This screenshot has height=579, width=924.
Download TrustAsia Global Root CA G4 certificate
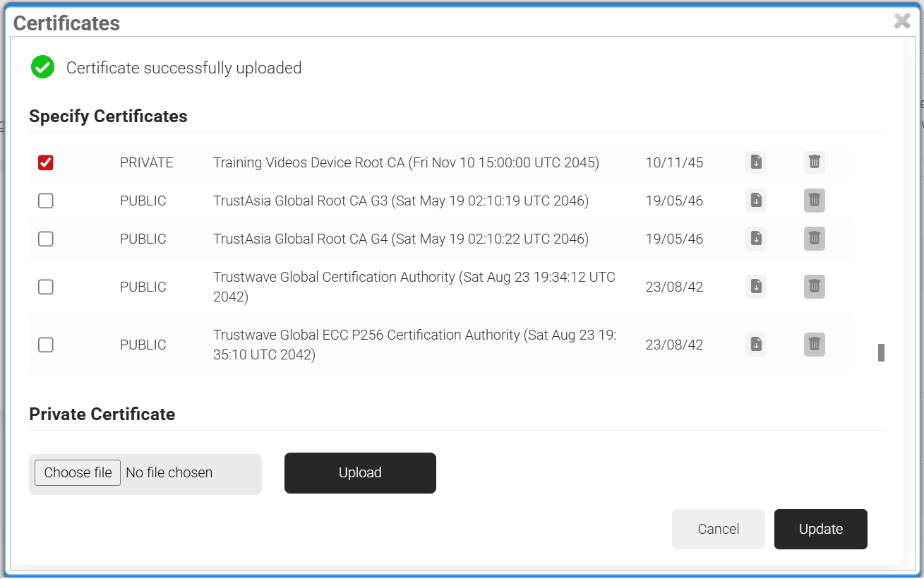pos(756,239)
